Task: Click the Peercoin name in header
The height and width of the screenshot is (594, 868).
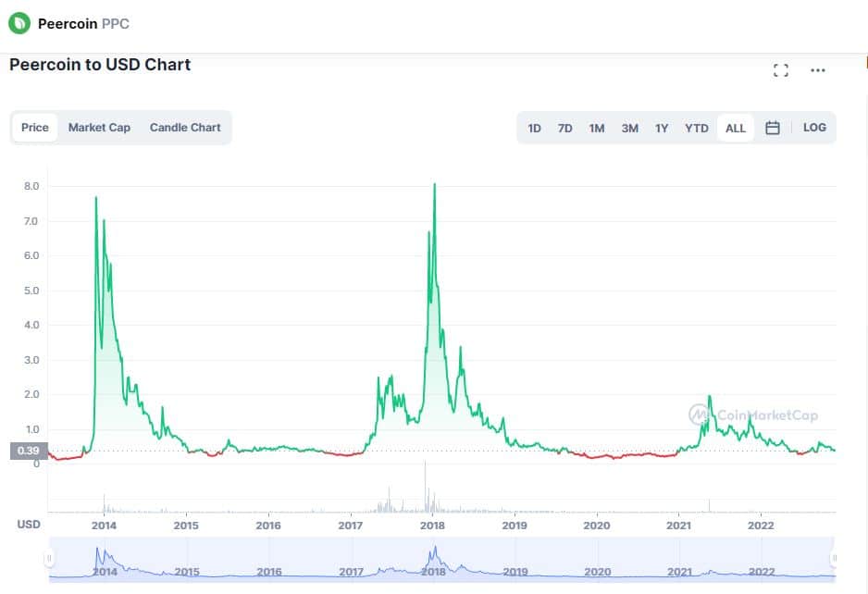Action: tap(68, 24)
